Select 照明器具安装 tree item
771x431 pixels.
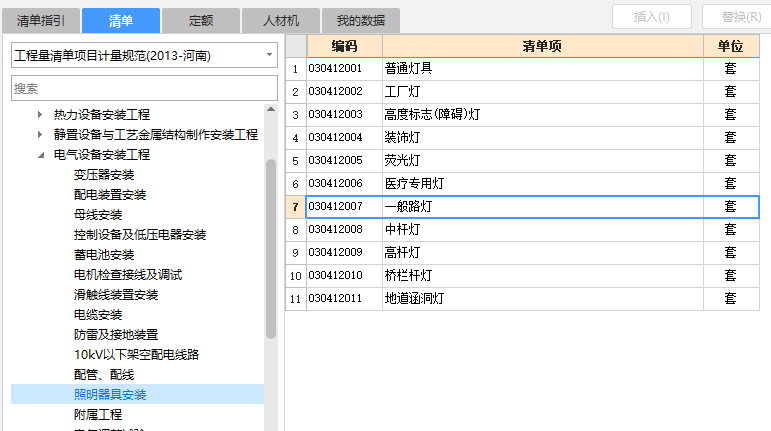pos(110,394)
